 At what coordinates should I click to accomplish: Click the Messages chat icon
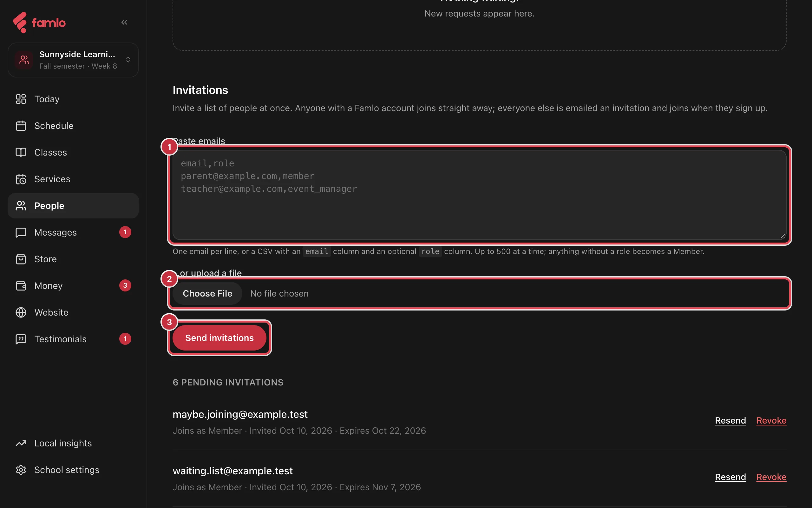click(x=21, y=232)
